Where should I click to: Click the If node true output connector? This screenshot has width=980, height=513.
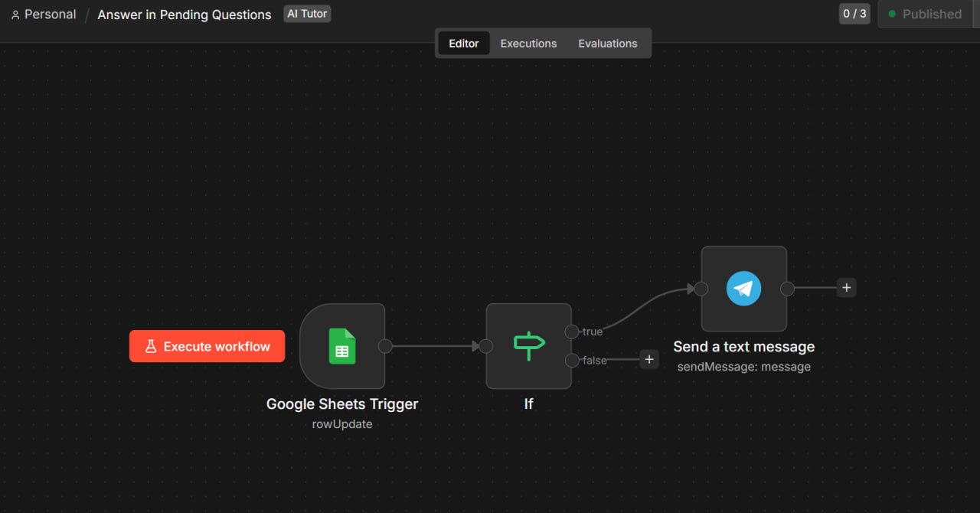[572, 332]
